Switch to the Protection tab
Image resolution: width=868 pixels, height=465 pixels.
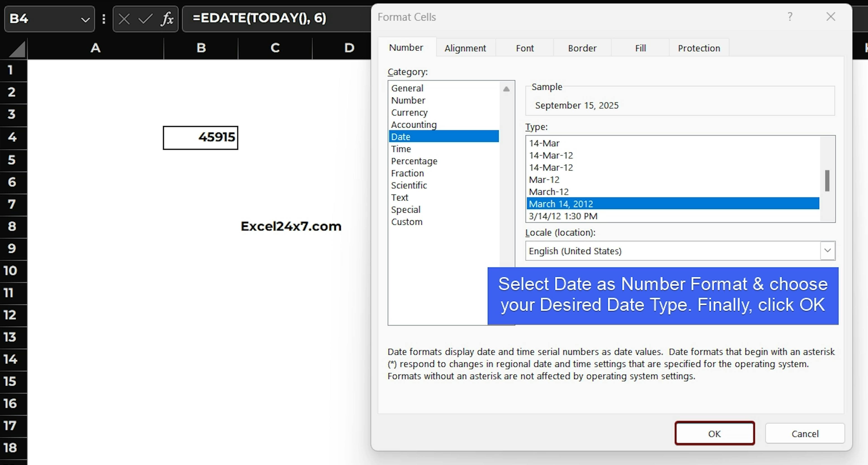coord(699,48)
